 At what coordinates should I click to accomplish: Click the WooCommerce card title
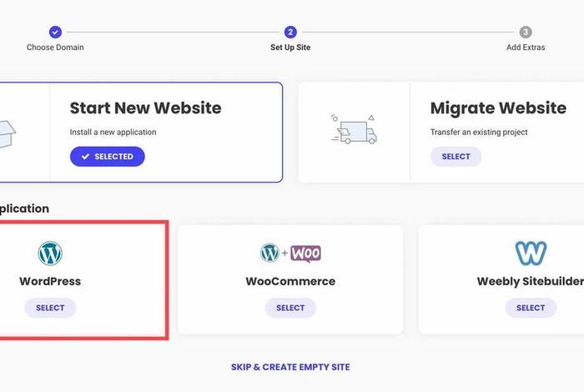click(290, 281)
